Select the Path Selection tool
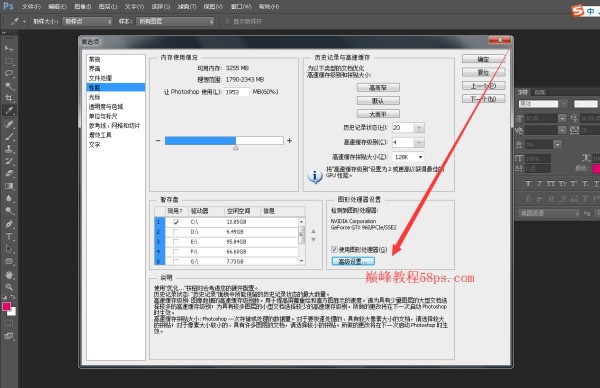The height and width of the screenshot is (388, 600). click(x=9, y=249)
